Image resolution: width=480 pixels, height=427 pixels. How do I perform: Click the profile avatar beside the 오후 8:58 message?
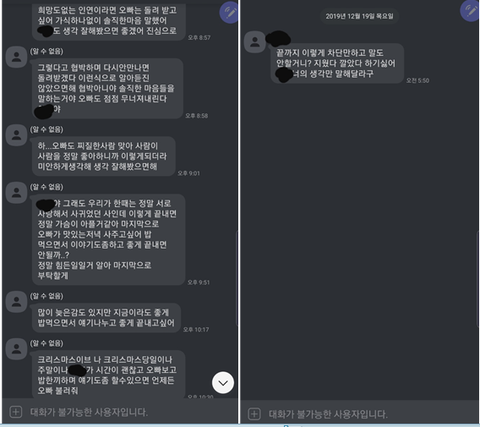(x=16, y=57)
